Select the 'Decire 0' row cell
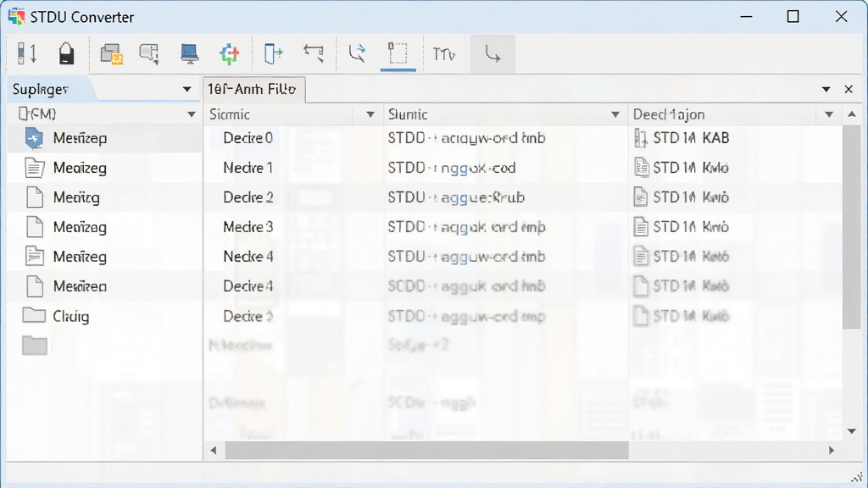Screen dimensions: 868x488 pos(248,138)
